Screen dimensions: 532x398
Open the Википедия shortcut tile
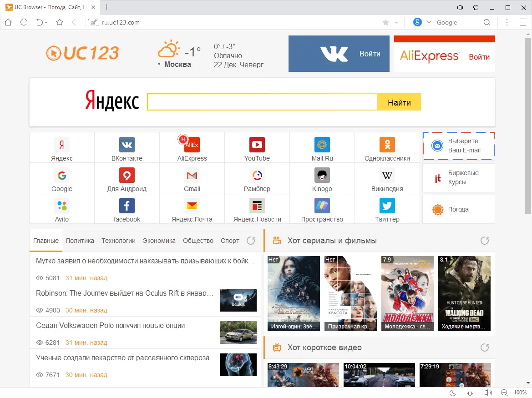pyautogui.click(x=387, y=179)
